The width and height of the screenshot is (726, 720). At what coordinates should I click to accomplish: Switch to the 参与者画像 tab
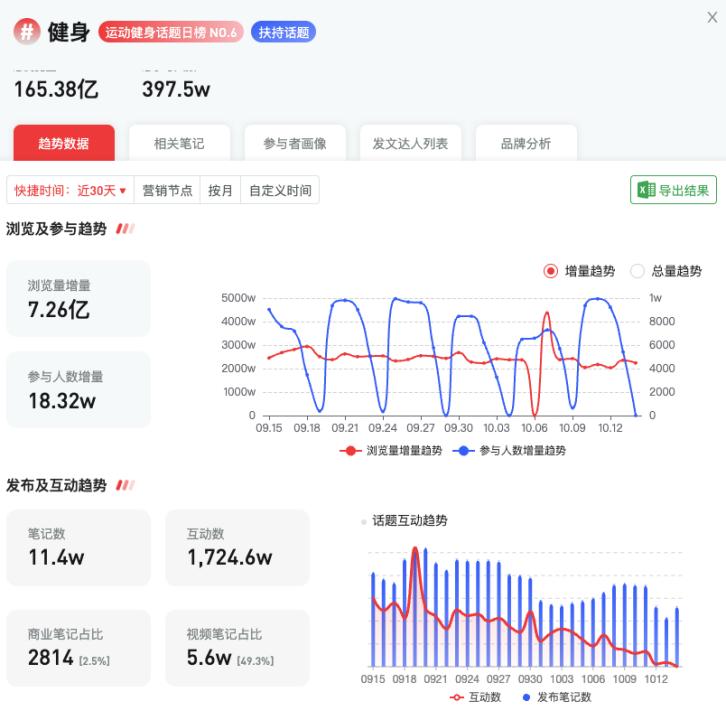click(x=295, y=143)
